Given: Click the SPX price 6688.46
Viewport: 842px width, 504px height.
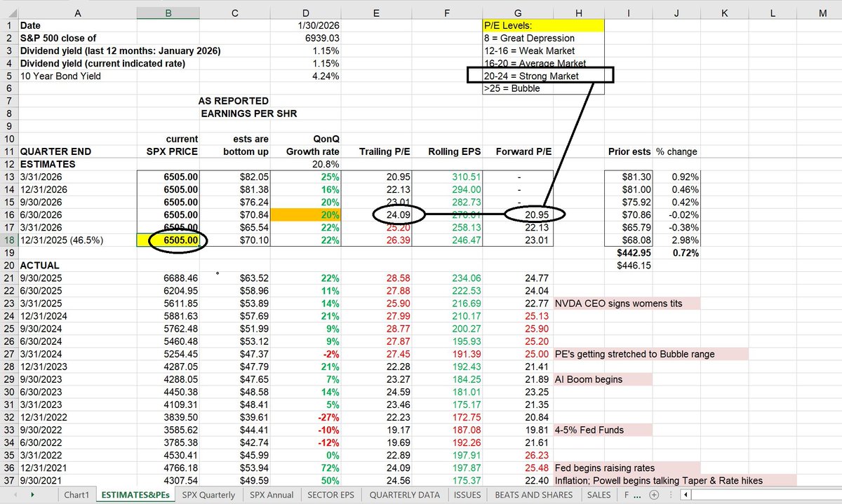Looking at the screenshot, I should [x=168, y=278].
